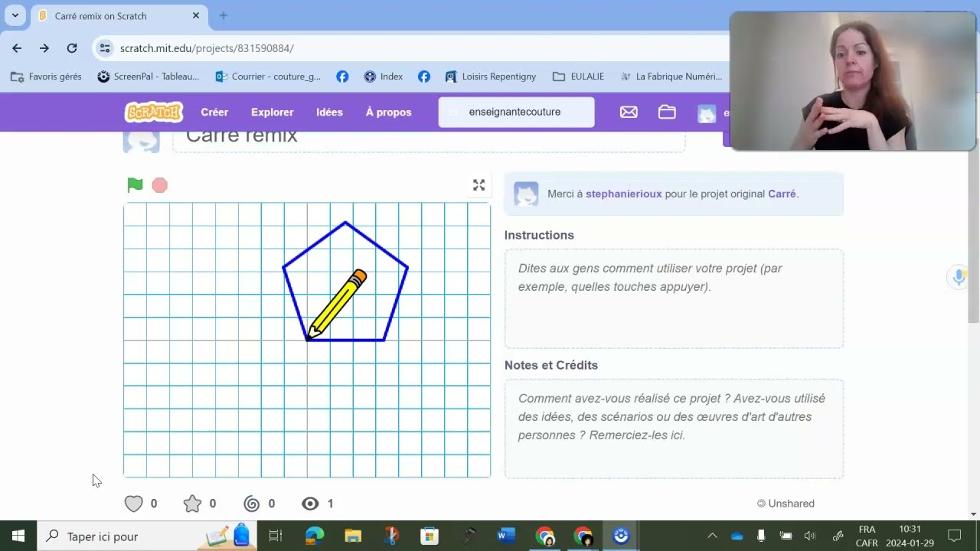The width and height of the screenshot is (980, 551).
Task: Click the remix credit avatar icon
Action: (x=526, y=194)
